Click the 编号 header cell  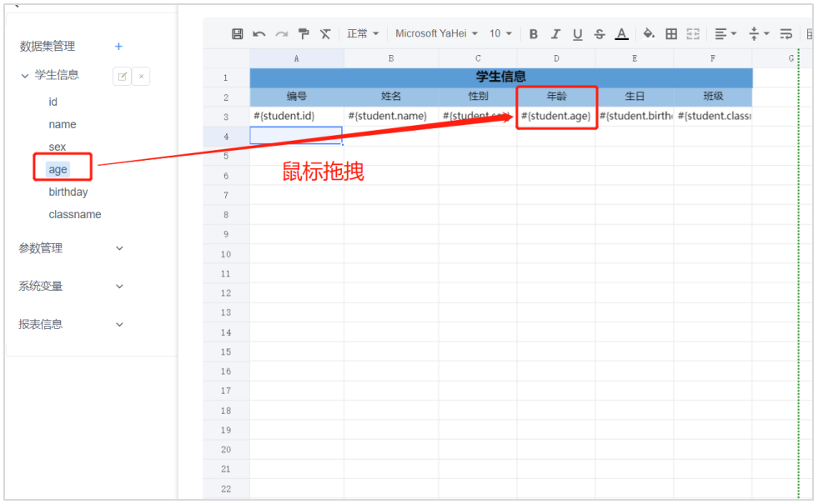[296, 97]
